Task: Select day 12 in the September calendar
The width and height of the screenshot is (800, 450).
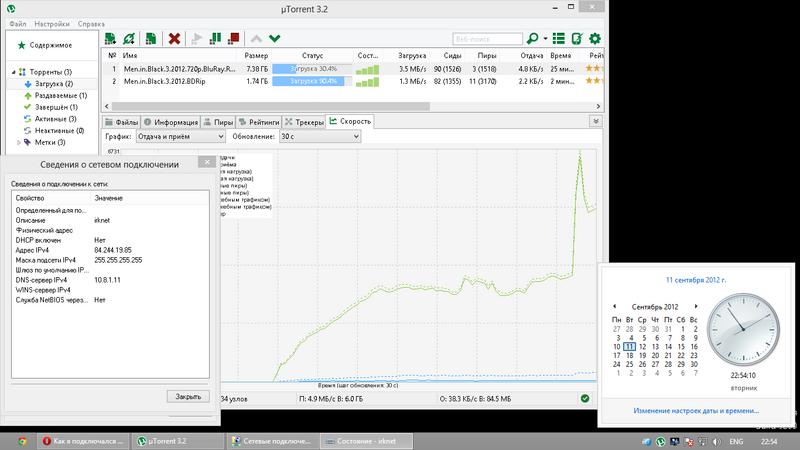Action: tap(642, 346)
